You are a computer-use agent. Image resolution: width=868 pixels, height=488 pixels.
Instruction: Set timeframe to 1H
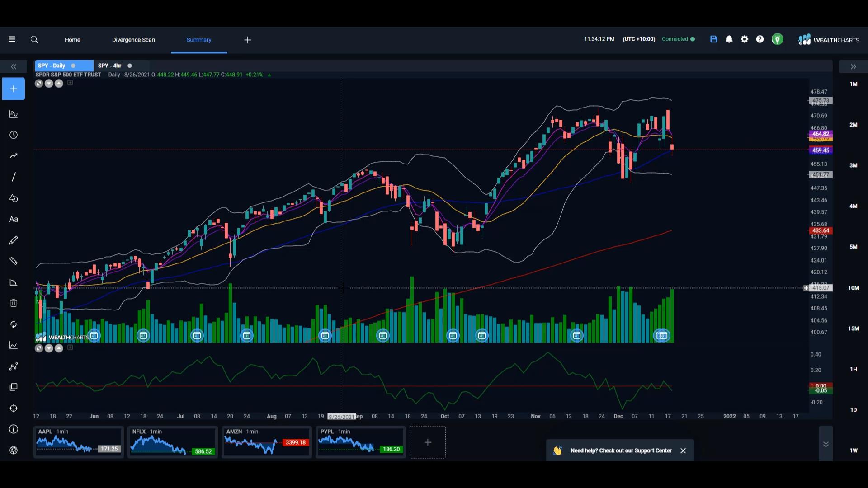854,369
